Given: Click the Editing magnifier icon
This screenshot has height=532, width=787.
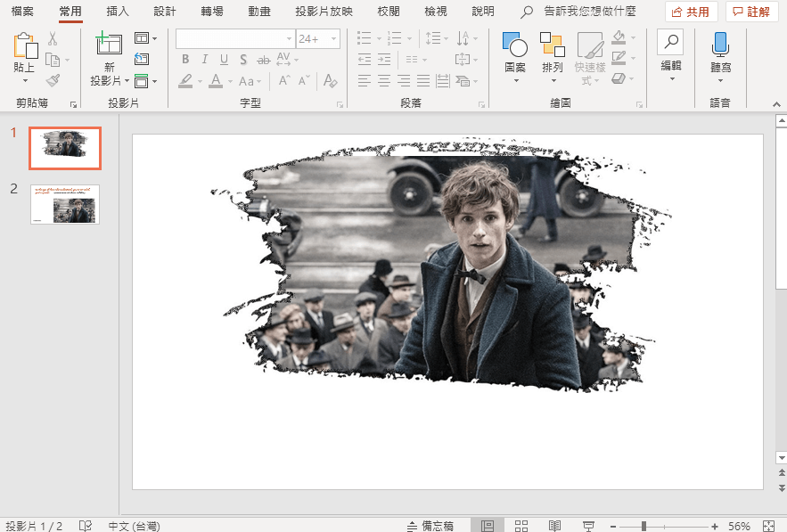Looking at the screenshot, I should pyautogui.click(x=670, y=42).
